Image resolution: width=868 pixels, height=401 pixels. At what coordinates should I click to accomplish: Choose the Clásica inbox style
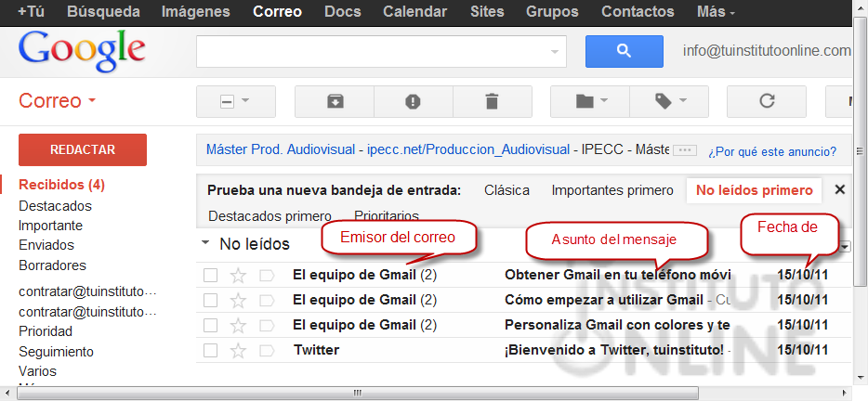(507, 190)
